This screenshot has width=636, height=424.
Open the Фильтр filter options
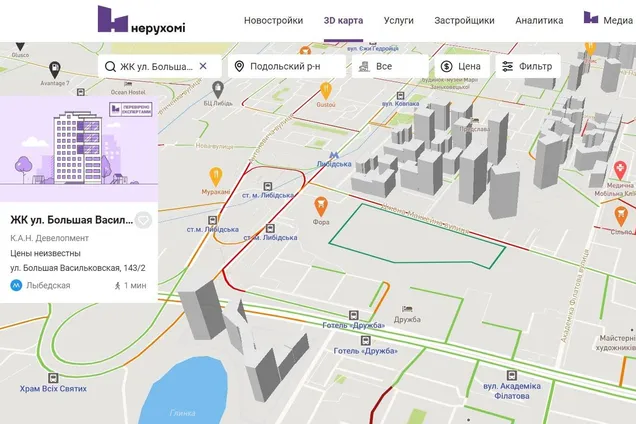[527, 66]
